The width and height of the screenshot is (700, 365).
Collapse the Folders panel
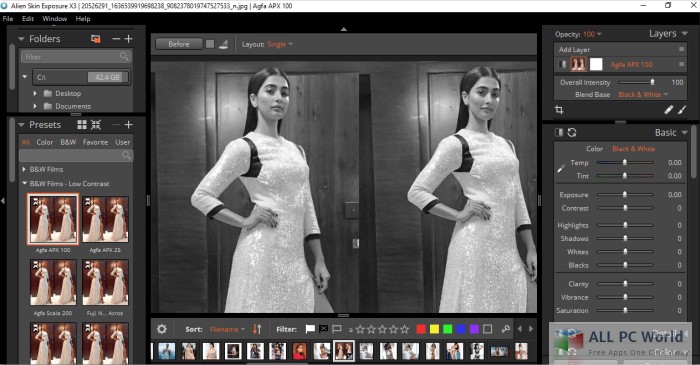tap(21, 39)
